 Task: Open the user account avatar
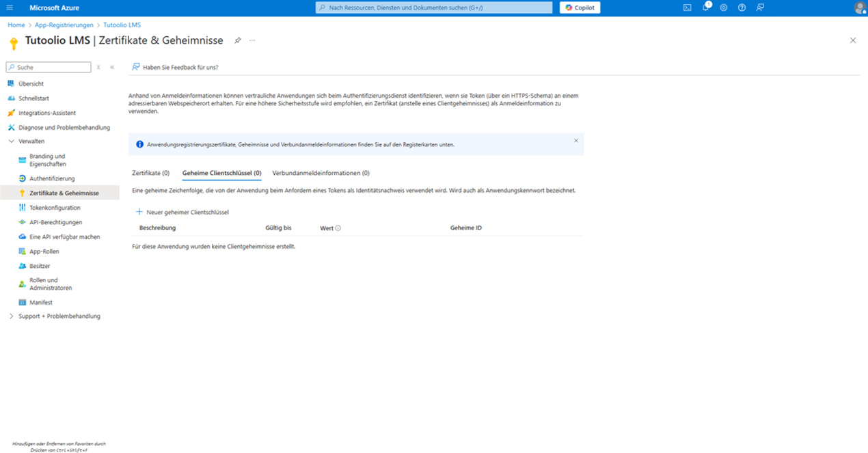pos(860,8)
